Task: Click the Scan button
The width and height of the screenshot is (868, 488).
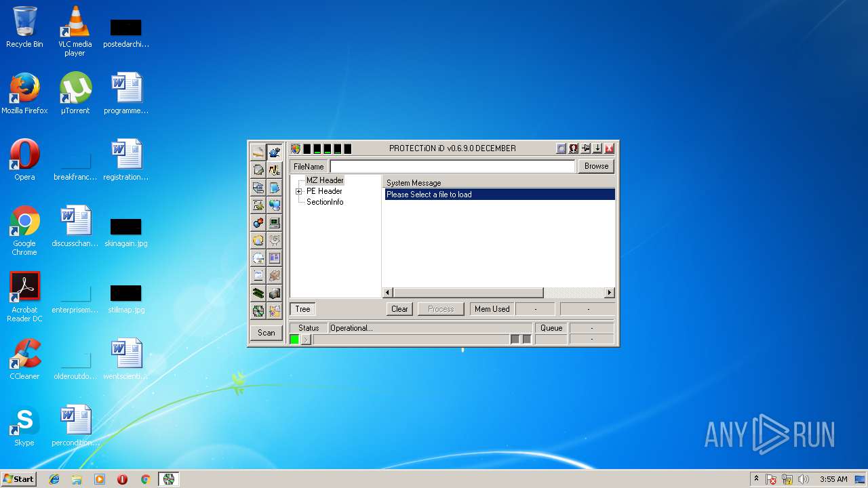Action: click(x=267, y=333)
